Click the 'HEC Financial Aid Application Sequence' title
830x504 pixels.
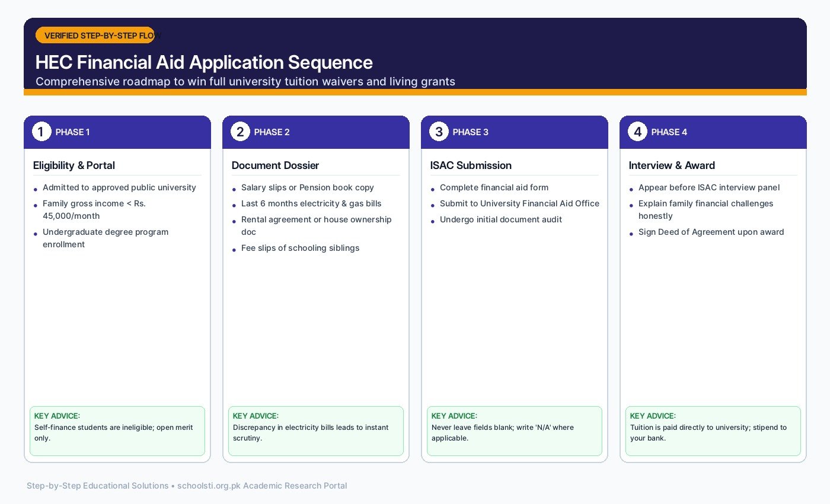tap(204, 62)
